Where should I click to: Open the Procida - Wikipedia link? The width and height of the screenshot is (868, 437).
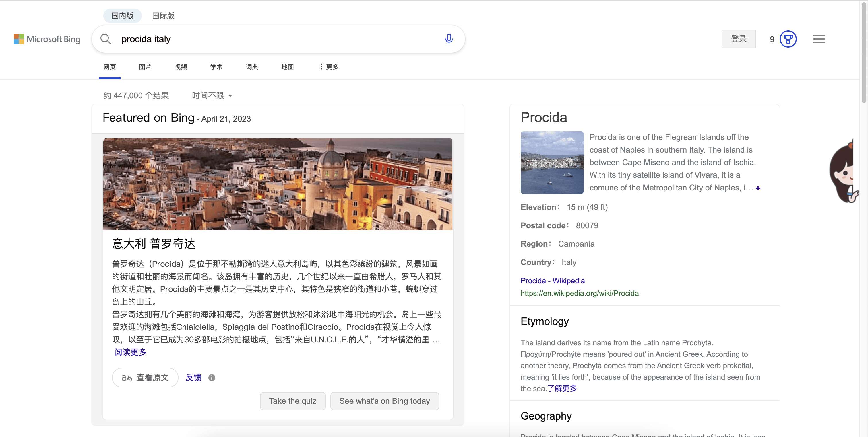pyautogui.click(x=553, y=280)
